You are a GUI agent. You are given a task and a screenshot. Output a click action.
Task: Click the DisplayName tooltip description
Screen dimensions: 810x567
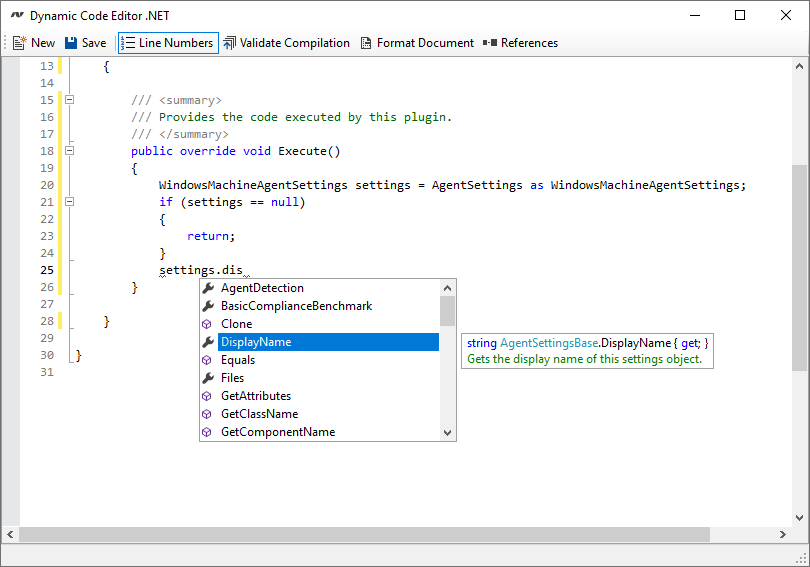tap(584, 359)
